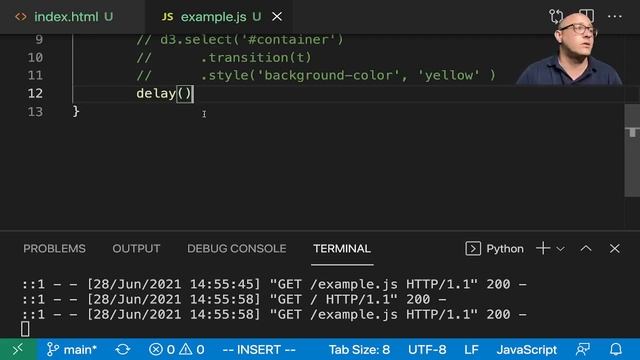Maximize the panel with the up chevron
Image resolution: width=640 pixels, height=360 pixels.
(586, 248)
